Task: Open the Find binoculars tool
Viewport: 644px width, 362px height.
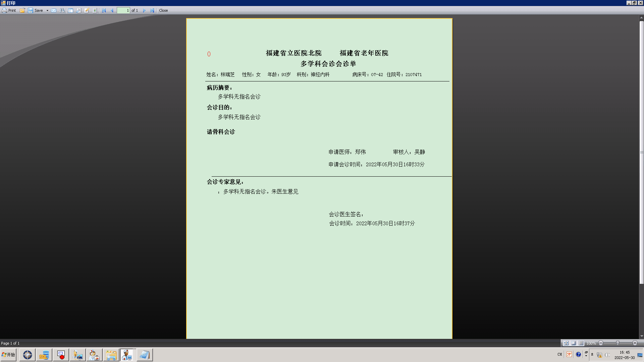Action: [x=62, y=10]
